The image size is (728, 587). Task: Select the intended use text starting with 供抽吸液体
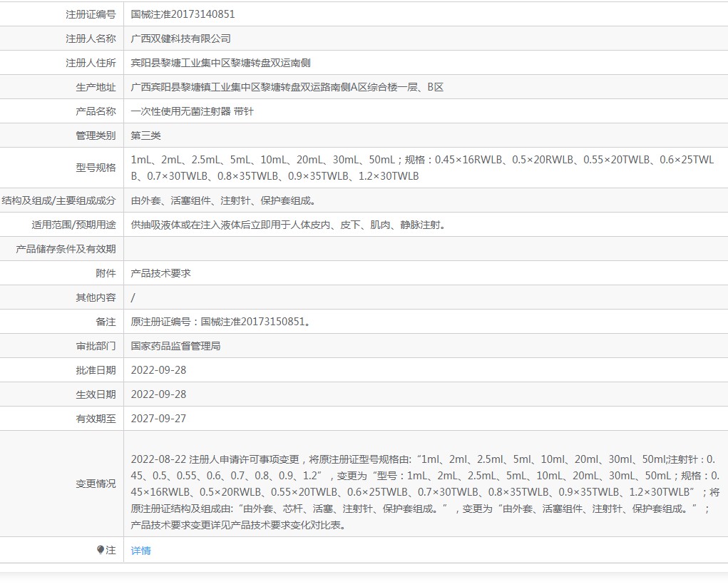[x=288, y=225]
